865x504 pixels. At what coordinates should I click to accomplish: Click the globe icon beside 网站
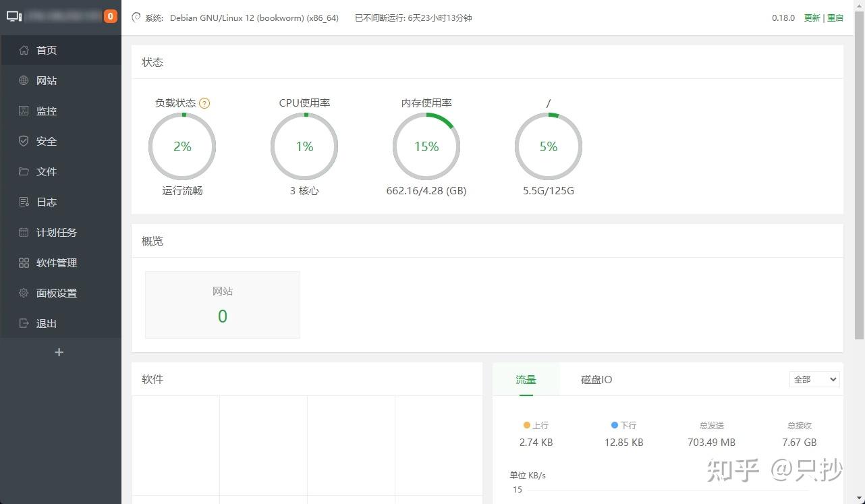click(24, 80)
